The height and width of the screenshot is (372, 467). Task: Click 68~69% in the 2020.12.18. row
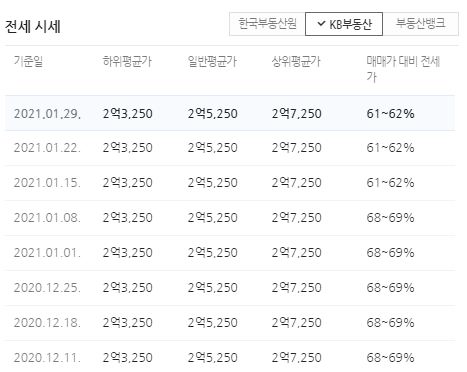(390, 323)
